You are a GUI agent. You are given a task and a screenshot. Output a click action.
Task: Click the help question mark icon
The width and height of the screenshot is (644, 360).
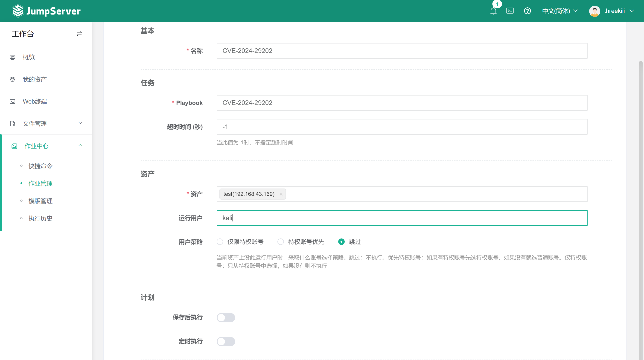527,11
